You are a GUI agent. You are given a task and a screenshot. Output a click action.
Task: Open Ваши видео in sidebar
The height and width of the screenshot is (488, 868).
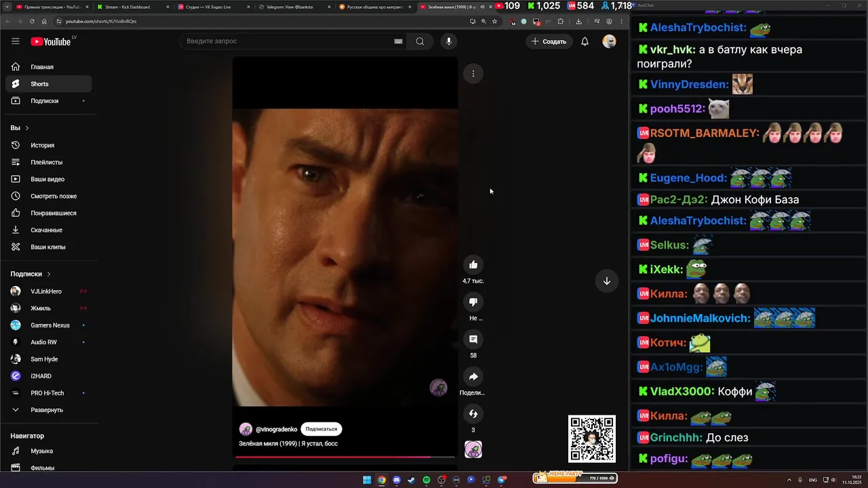[x=48, y=179]
